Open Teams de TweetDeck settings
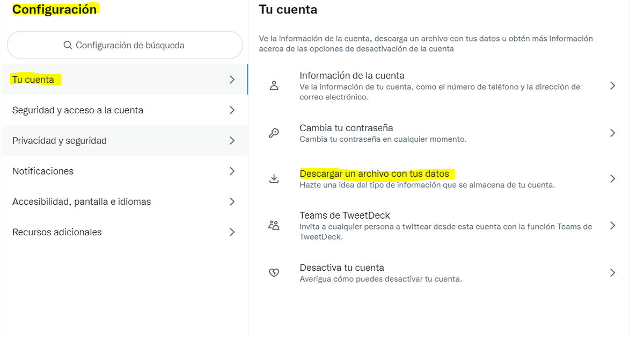Image resolution: width=644 pixels, height=338 pixels. point(345,215)
